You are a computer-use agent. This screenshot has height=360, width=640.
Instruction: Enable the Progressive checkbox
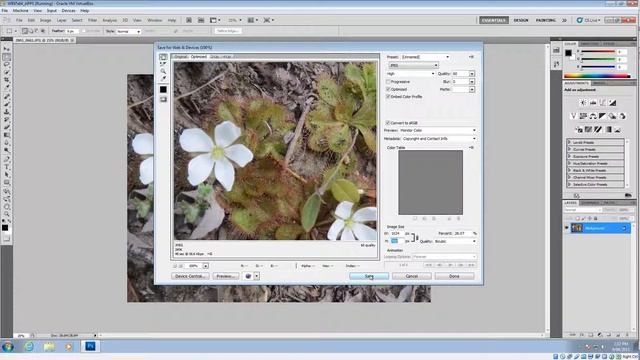click(388, 82)
